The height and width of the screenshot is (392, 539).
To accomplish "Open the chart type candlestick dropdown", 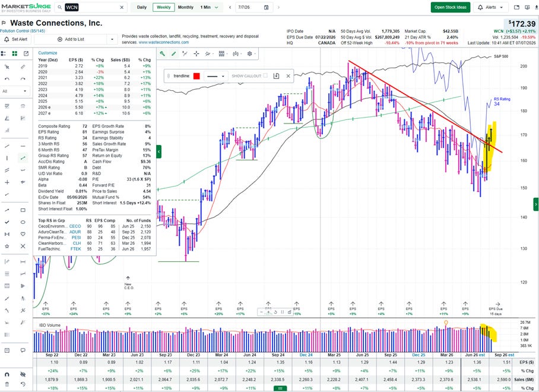I will click(x=237, y=53).
